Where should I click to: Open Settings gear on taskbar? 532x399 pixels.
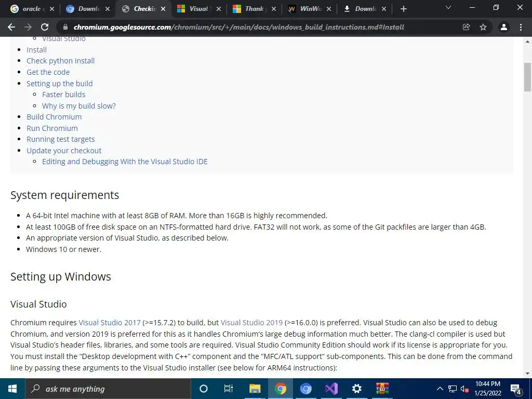coord(356,389)
